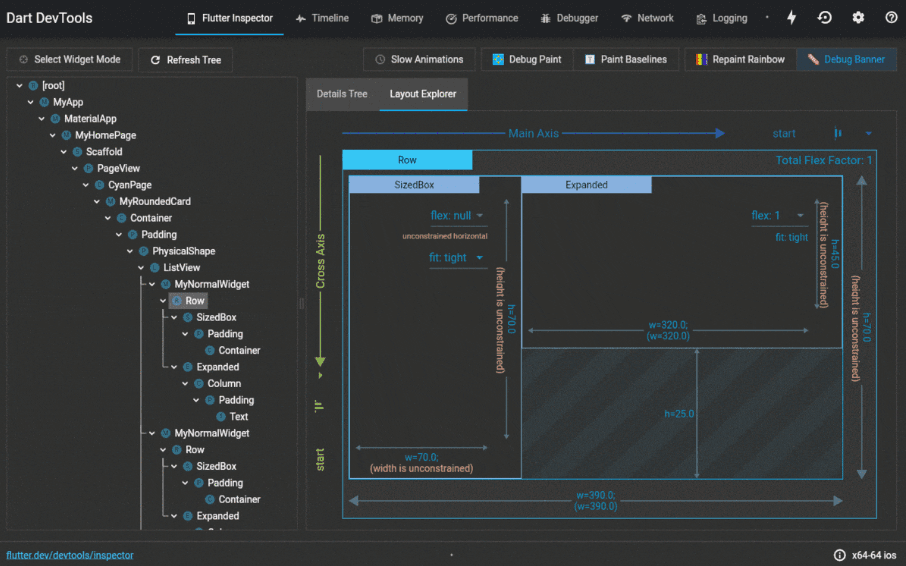Click the main axis alignment icon

(838, 133)
